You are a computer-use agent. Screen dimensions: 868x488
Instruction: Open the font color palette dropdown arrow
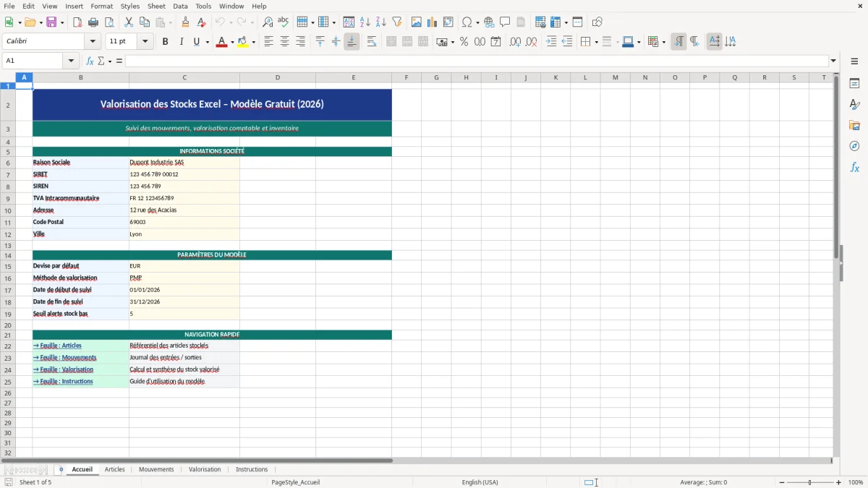tap(231, 42)
